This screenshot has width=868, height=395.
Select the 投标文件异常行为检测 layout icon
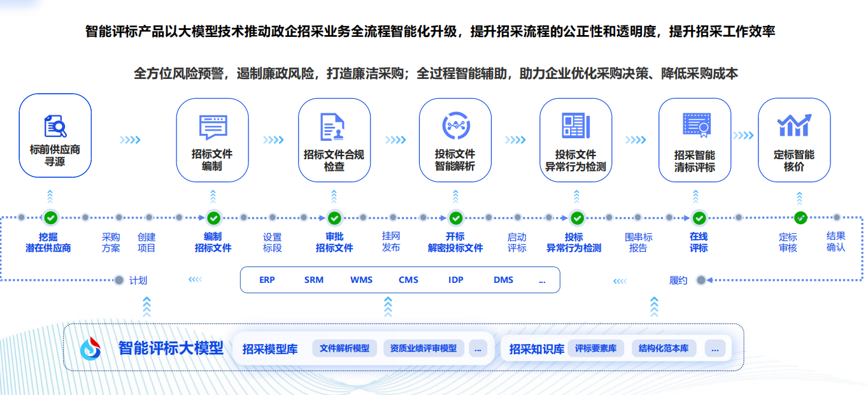pyautogui.click(x=576, y=126)
